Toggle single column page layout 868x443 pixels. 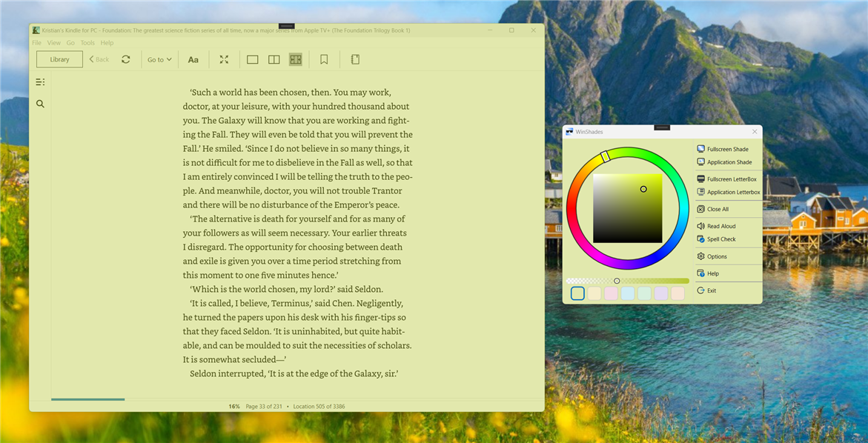tap(252, 59)
